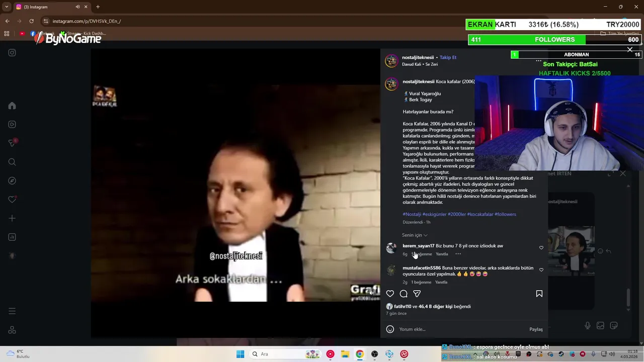This screenshot has height=362, width=644.
Task: Open Windows Start menu
Action: [240, 354]
